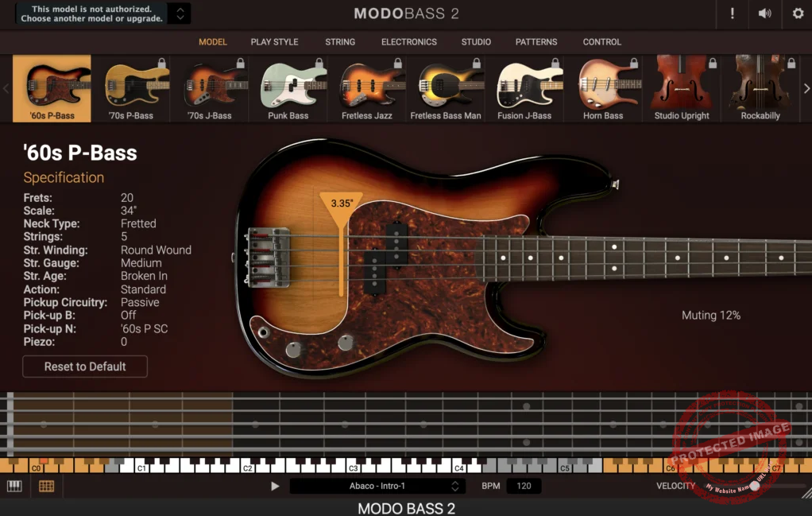Viewport: 812px width, 516px height.
Task: Click lock icon on Fretless Jazz
Action: point(398,63)
